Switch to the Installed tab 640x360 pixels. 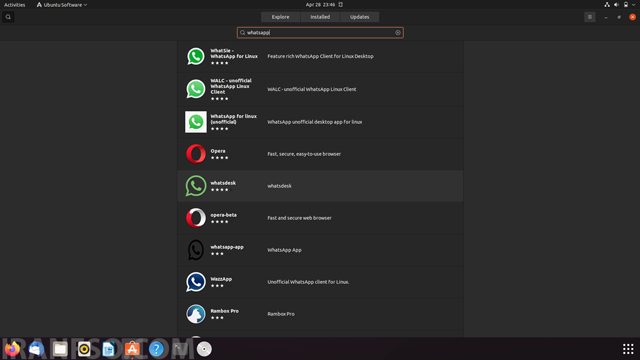[x=320, y=17]
